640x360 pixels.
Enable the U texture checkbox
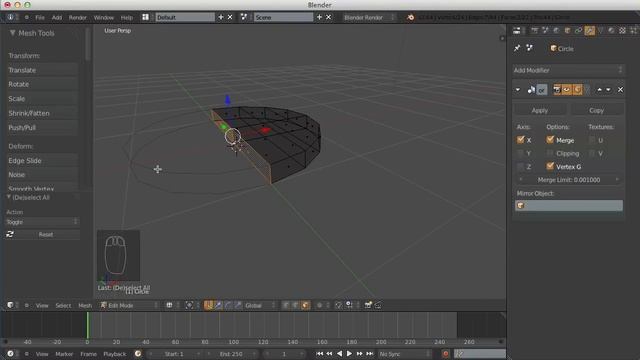click(x=592, y=140)
